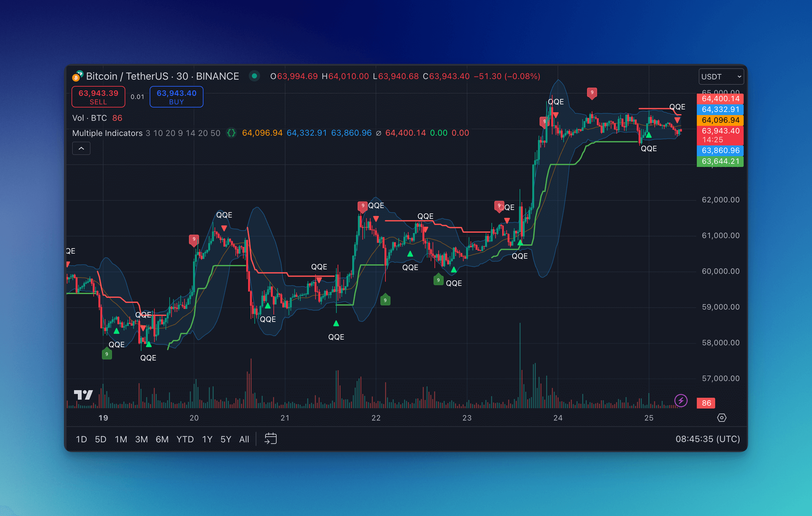Click the date label 22 on time axis
Image resolution: width=812 pixels, height=516 pixels.
376,418
